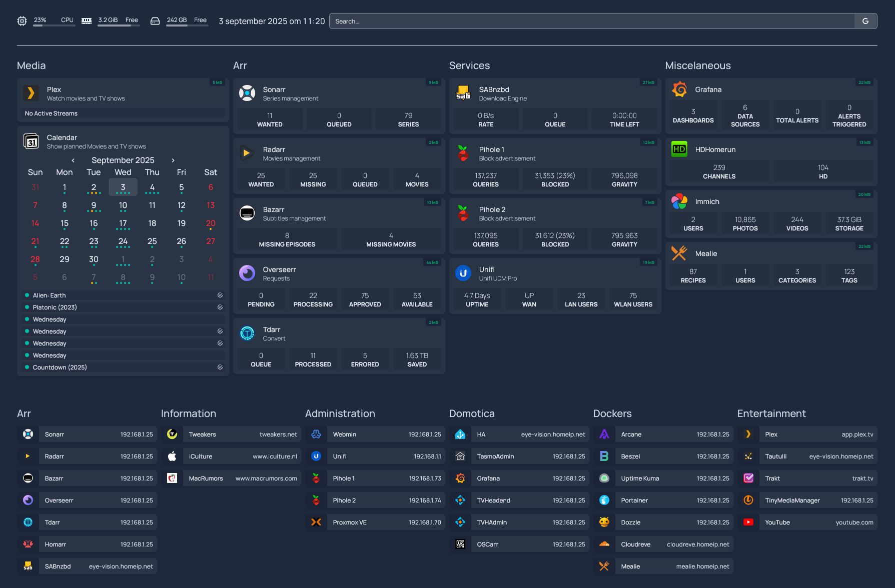
Task: Open the TasmoAdmin bookmark
Action: point(519,456)
